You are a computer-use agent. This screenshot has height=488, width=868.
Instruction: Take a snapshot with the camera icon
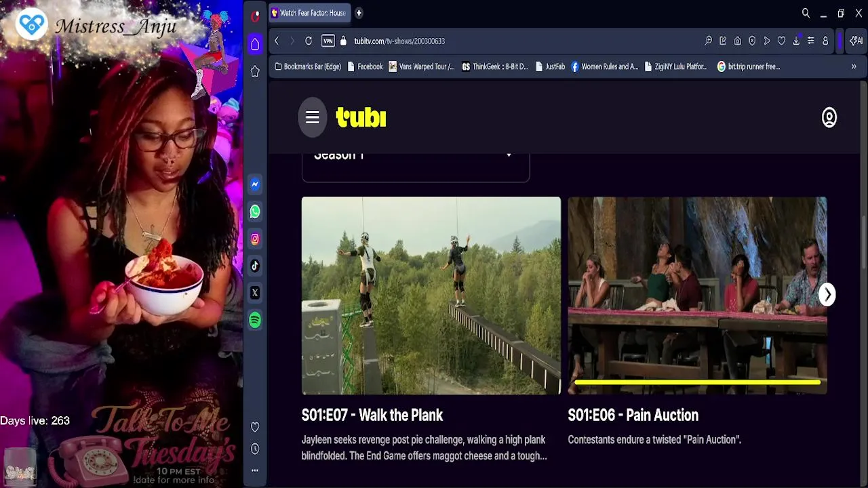click(738, 41)
